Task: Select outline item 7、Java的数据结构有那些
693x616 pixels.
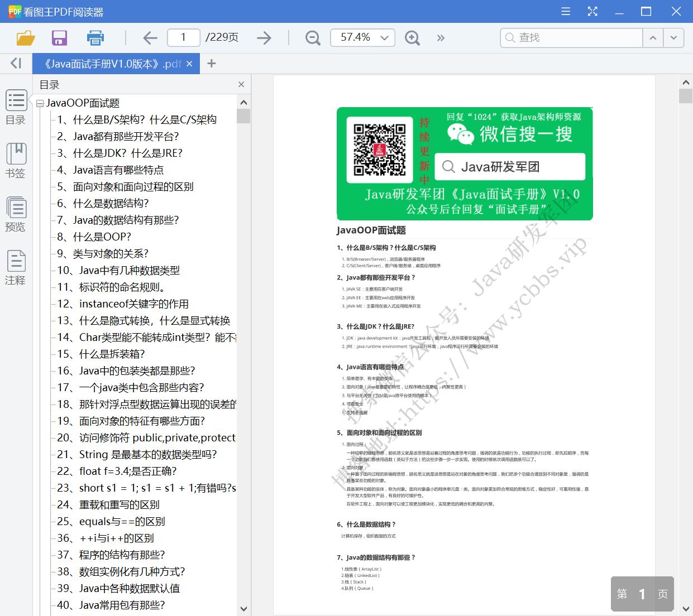Action: [x=118, y=220]
